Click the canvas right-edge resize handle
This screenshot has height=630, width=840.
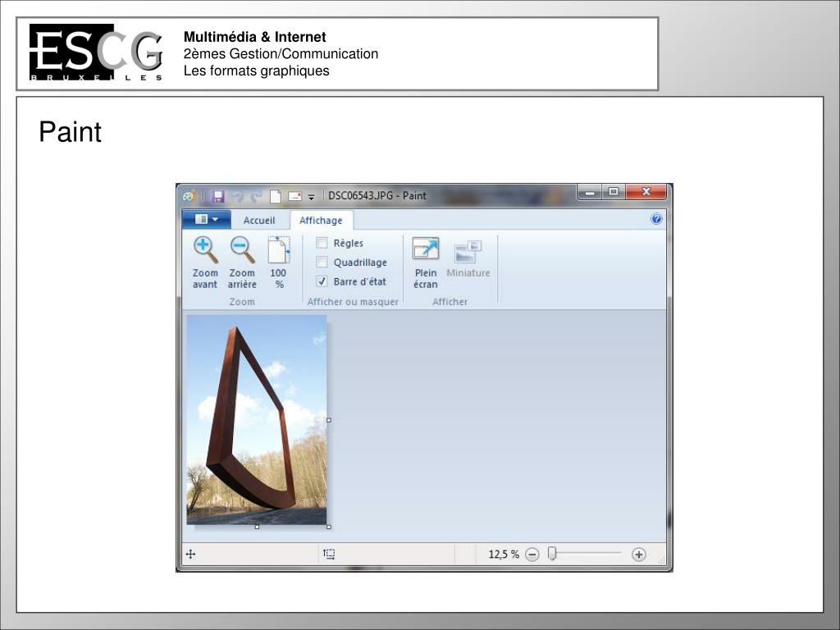[329, 420]
